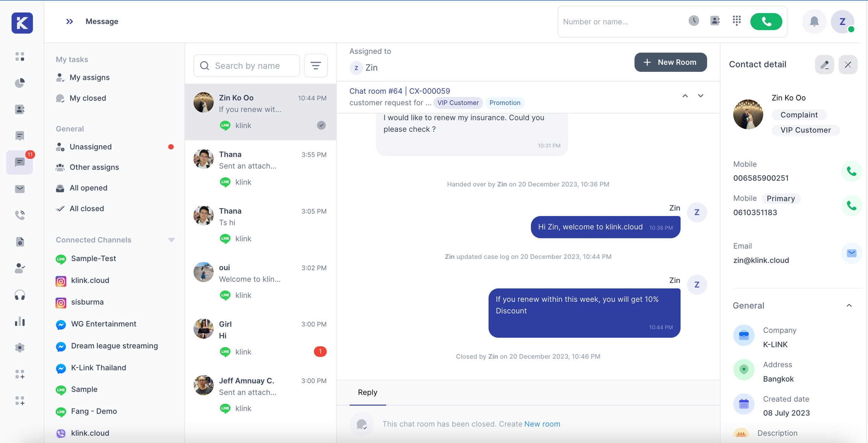Go to previous chat room chevron

pyautogui.click(x=685, y=96)
